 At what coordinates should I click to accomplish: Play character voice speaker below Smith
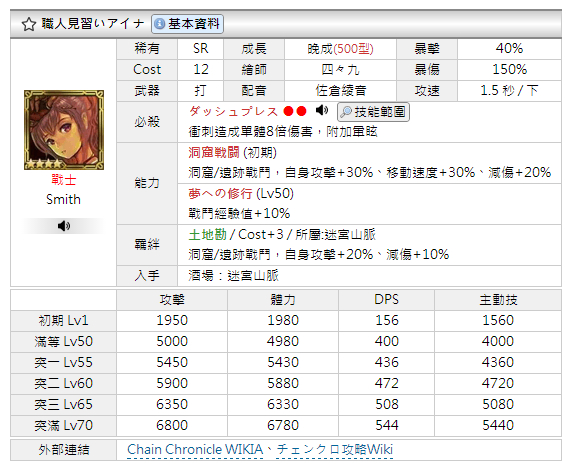pyautogui.click(x=64, y=226)
